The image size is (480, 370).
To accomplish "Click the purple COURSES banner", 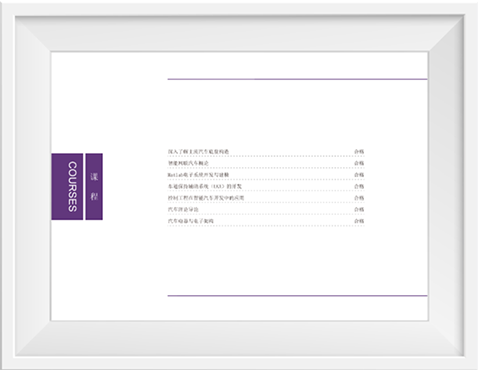I will [x=67, y=187].
